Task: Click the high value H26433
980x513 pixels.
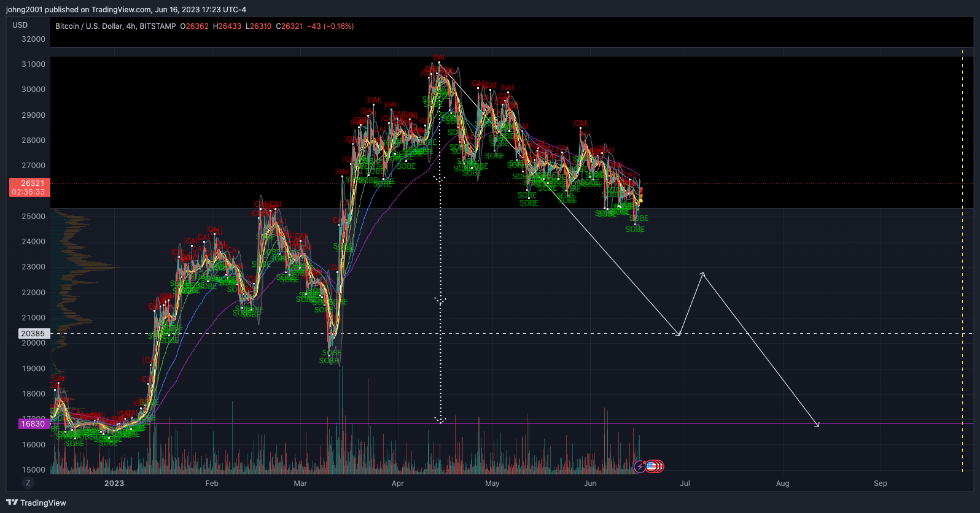Action: (x=227, y=26)
